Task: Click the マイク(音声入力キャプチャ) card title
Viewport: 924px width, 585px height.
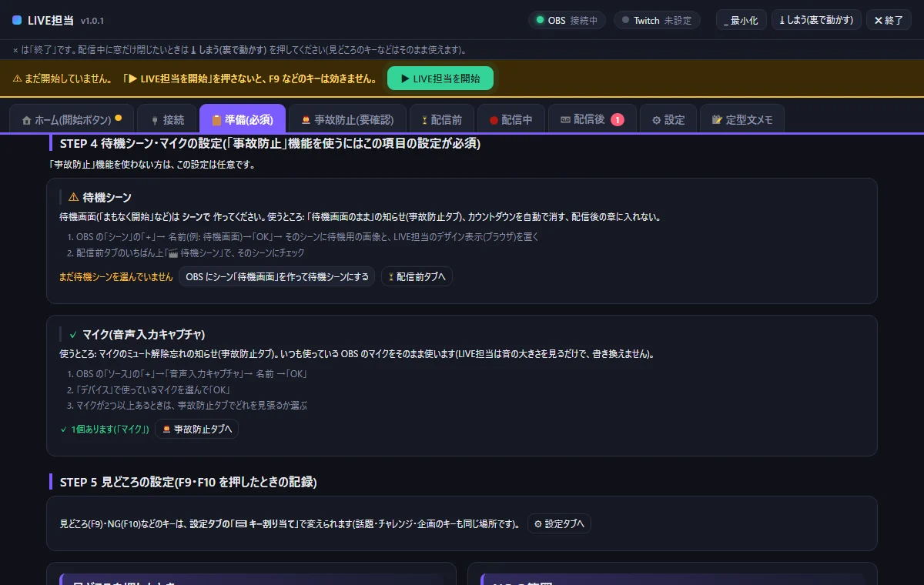Action: tap(143, 334)
